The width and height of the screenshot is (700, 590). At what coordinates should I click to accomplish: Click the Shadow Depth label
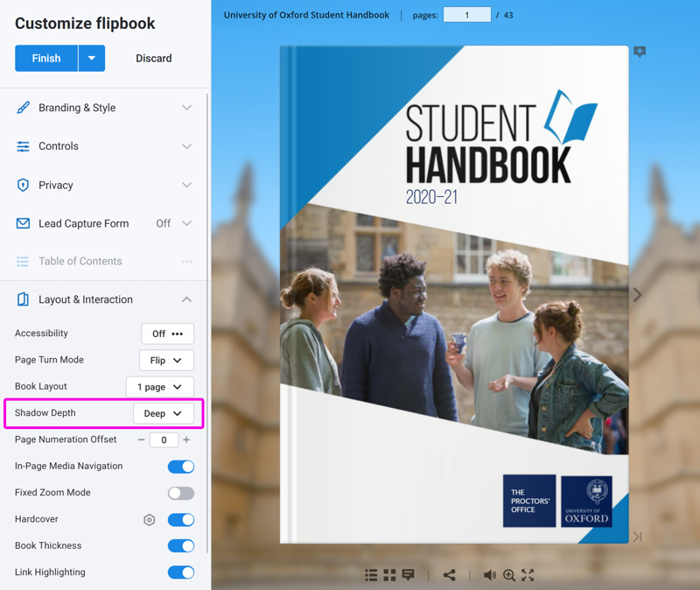click(x=45, y=412)
